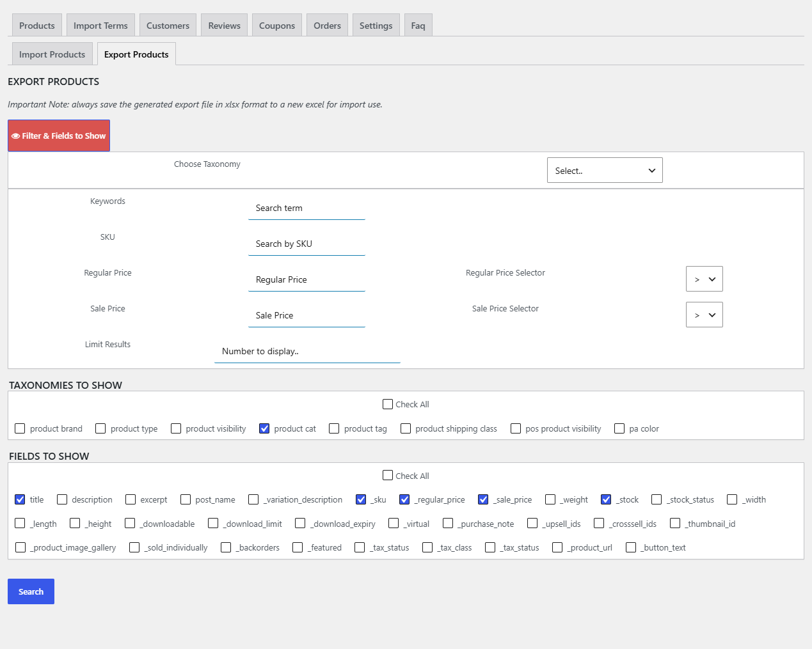Check the _tax_class field

[x=427, y=547]
